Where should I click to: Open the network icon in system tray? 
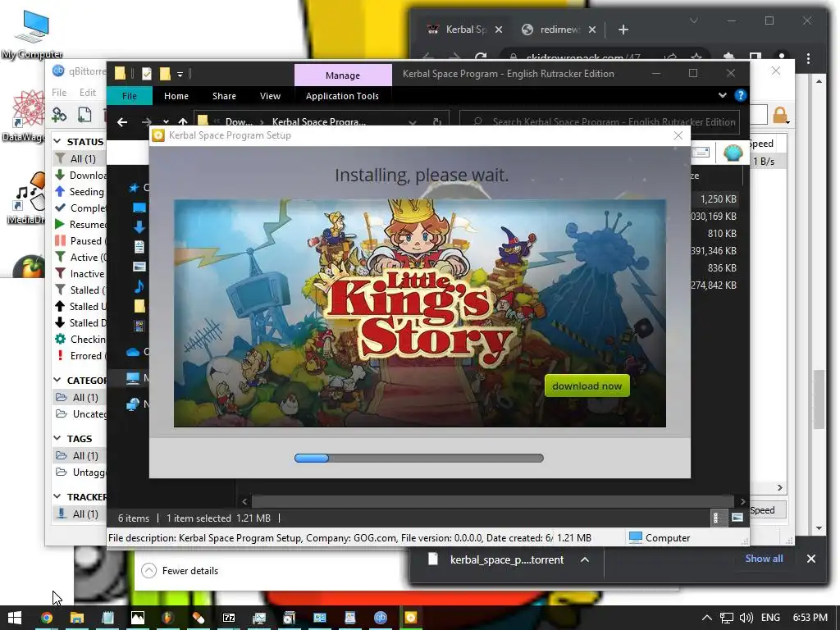(x=727, y=618)
